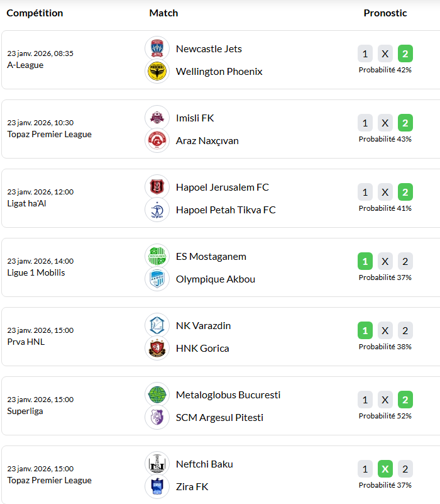The width and height of the screenshot is (440, 504).
Task: Open the Hapoel Petah Tikva FC link
Action: pyautogui.click(x=226, y=210)
